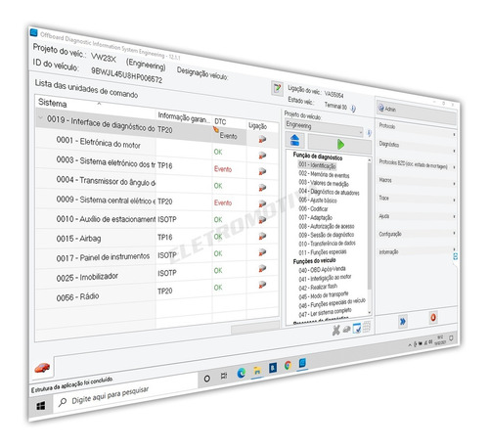Click the red car tab icon

[42, 368]
